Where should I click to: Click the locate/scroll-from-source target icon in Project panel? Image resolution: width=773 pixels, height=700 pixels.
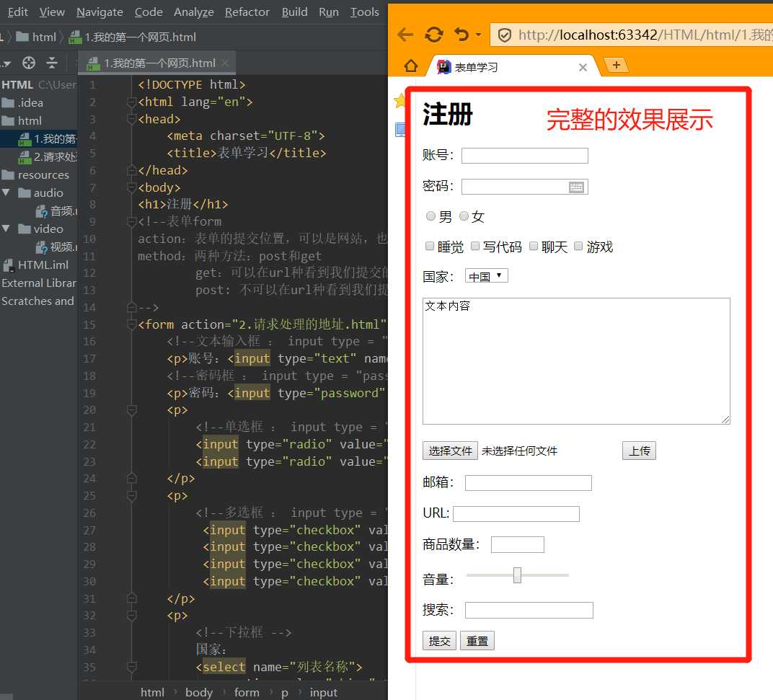[29, 63]
